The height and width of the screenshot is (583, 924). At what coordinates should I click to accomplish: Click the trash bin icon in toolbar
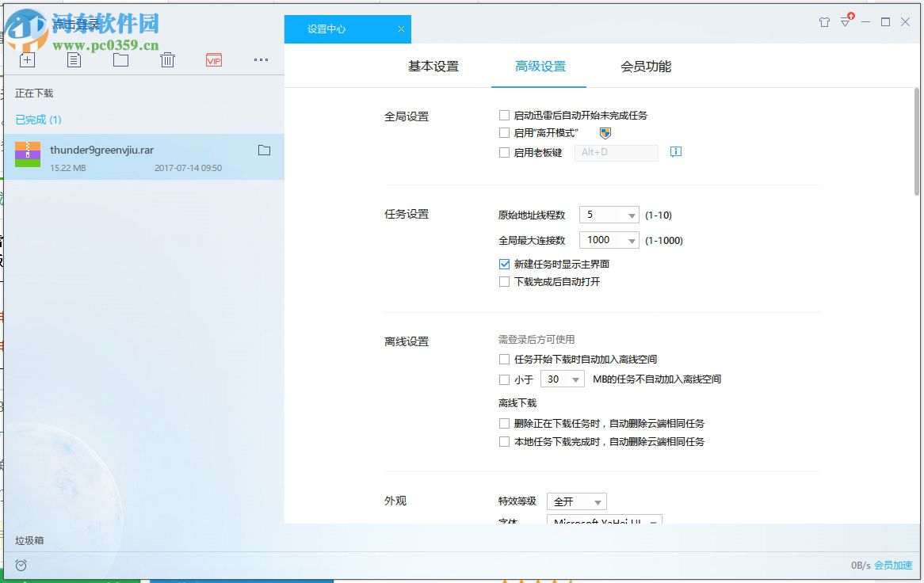tap(167, 59)
